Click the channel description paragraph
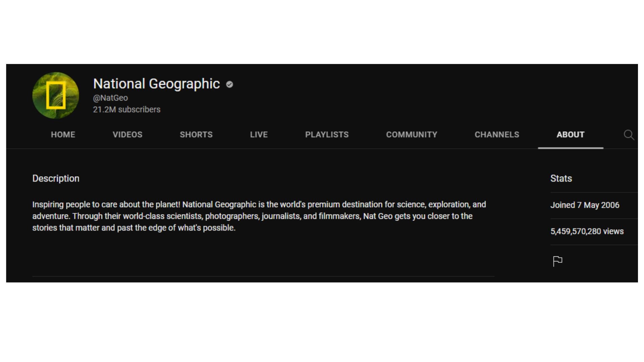Screen dimensions: 644x362 tap(259, 216)
